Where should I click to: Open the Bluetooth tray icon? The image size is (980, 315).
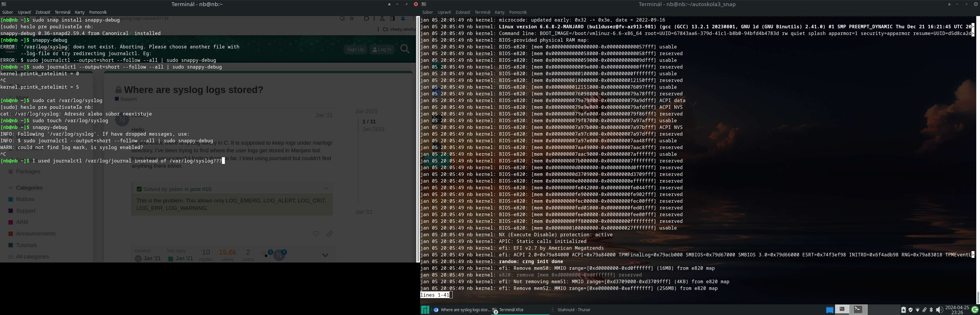931,310
